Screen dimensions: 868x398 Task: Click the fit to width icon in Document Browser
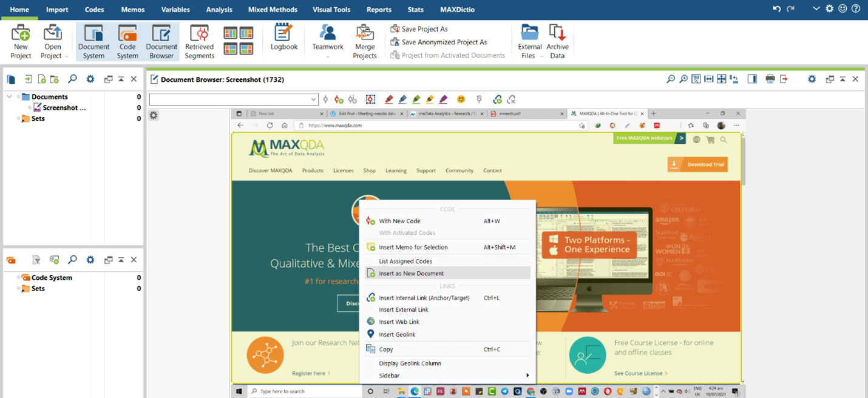click(708, 79)
